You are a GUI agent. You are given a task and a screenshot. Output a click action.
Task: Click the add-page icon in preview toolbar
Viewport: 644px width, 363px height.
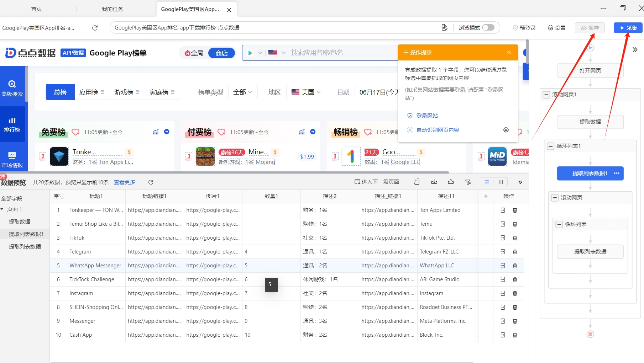coord(417,182)
